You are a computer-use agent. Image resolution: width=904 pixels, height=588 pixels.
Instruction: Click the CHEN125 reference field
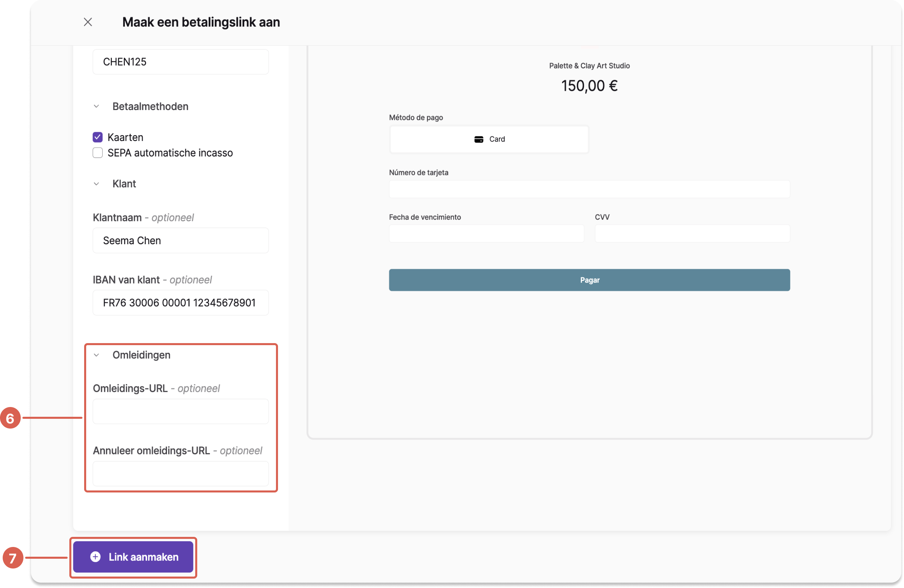tap(181, 62)
